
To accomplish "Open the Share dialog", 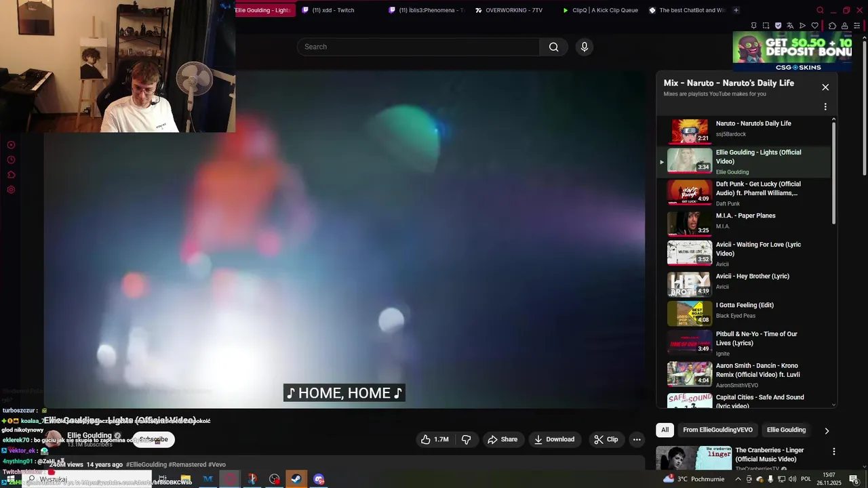I will click(502, 439).
